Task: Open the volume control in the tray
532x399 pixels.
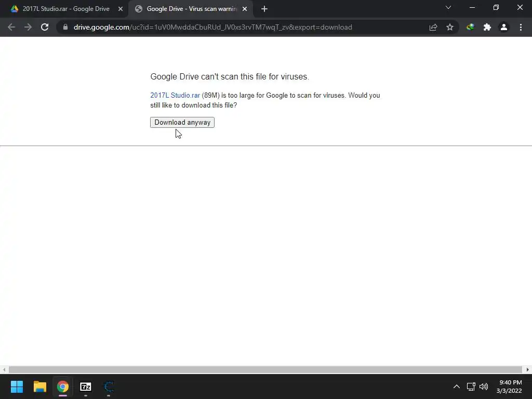Action: (x=484, y=387)
